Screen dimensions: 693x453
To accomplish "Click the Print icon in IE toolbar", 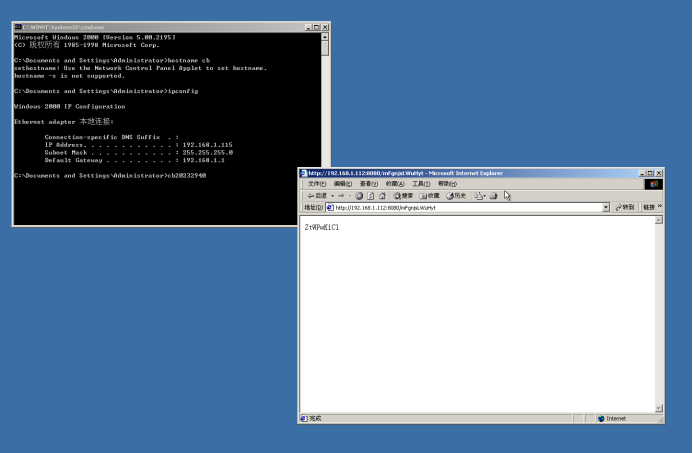I will point(494,196).
